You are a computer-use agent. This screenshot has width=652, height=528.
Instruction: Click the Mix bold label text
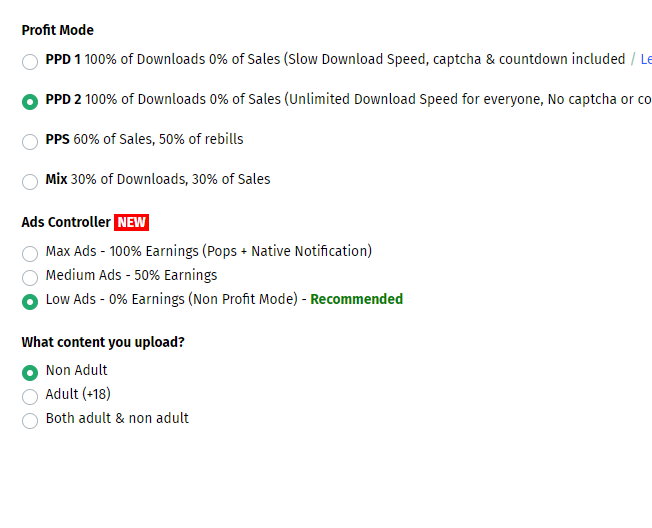[x=56, y=179]
